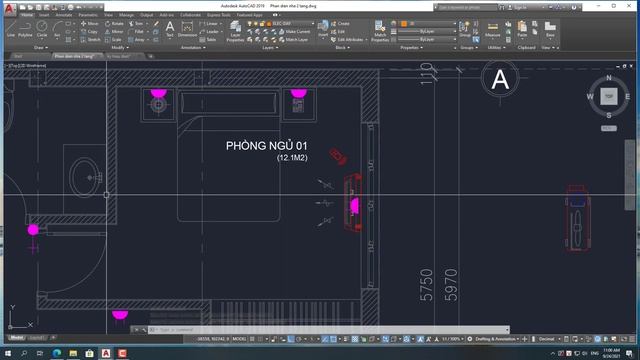This screenshot has width=640, height=360.
Task: Expand the Annotation panel
Action: tap(193, 48)
